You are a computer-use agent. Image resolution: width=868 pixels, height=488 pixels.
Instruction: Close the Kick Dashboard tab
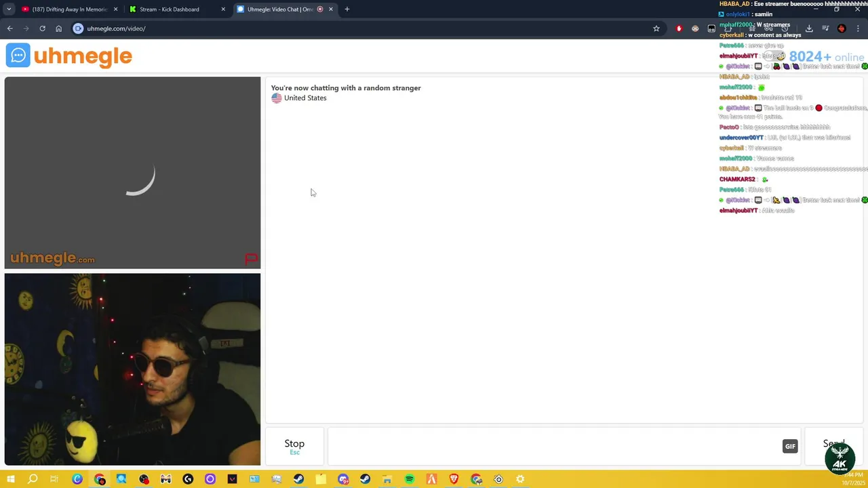point(223,9)
